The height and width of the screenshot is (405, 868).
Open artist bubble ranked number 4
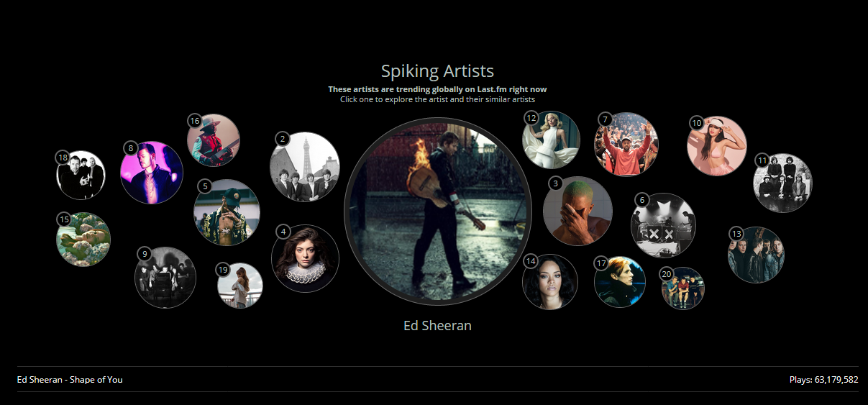click(x=306, y=259)
